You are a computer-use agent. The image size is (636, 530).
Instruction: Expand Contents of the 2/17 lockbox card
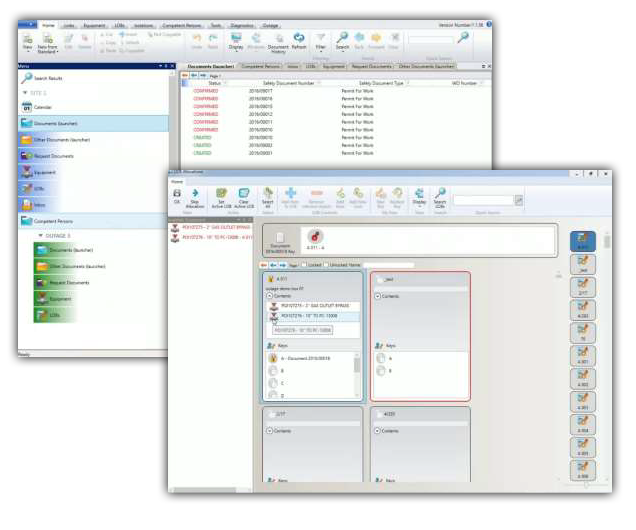tap(269, 431)
